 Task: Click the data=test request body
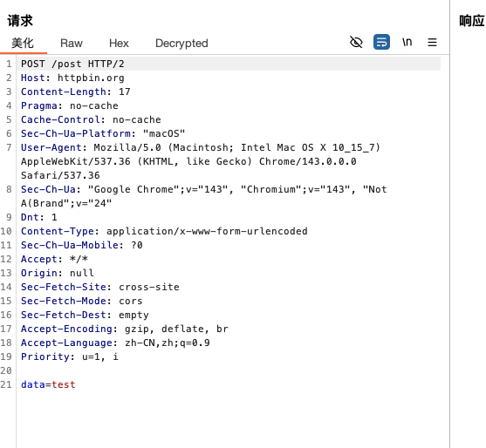click(48, 385)
